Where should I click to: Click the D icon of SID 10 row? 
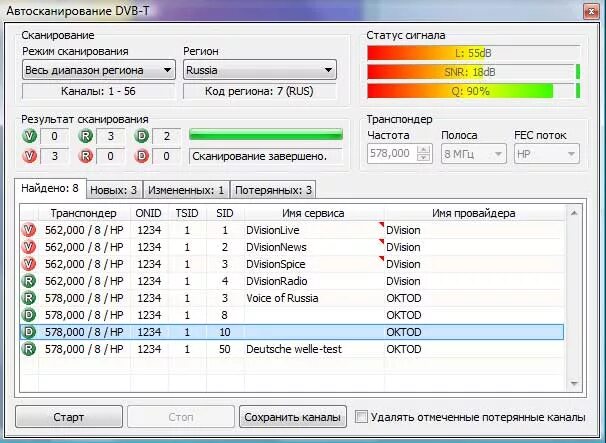click(x=29, y=332)
